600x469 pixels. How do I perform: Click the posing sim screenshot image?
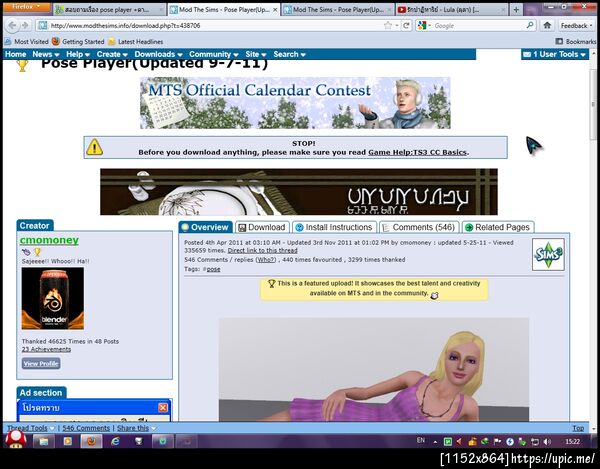tap(374, 370)
